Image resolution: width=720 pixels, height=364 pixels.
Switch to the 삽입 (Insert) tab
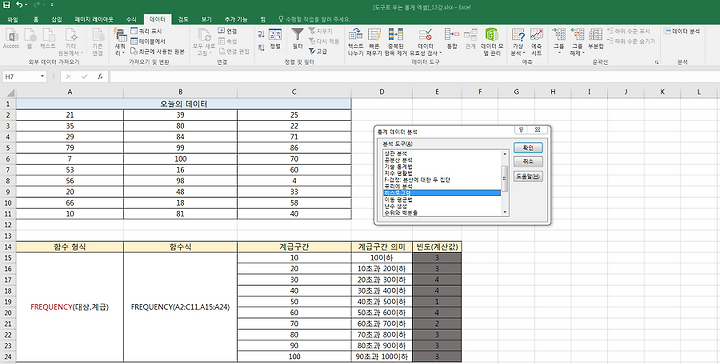click(x=56, y=19)
